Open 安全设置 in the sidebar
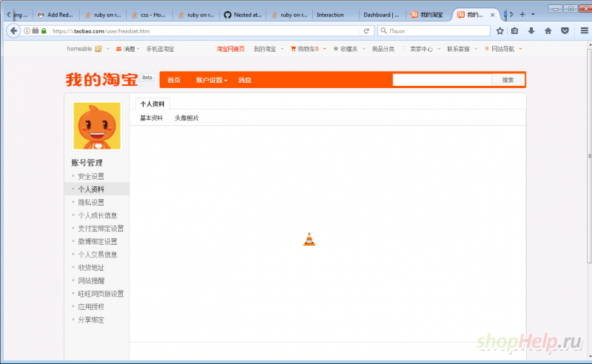592x364 pixels. 91,176
